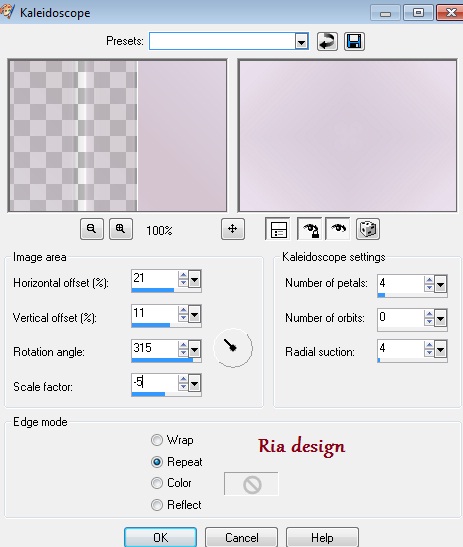The width and height of the screenshot is (463, 547).
Task: Click OK to apply Kaleidoscope
Action: tap(160, 537)
